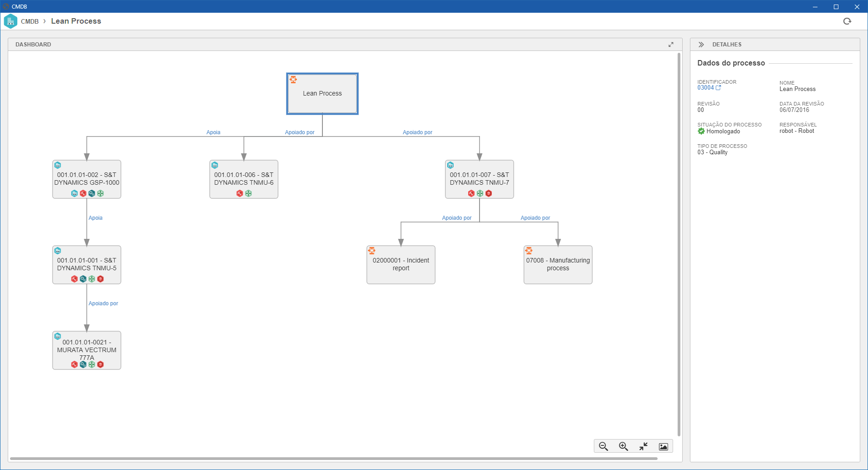
Task: Click the DETALHES panel header title
Action: tap(727, 44)
